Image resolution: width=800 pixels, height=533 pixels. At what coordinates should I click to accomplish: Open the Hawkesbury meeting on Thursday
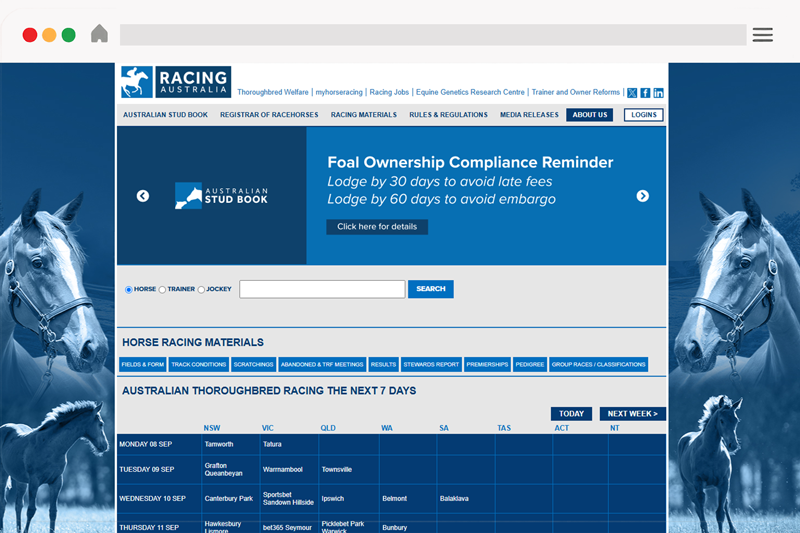click(x=223, y=524)
